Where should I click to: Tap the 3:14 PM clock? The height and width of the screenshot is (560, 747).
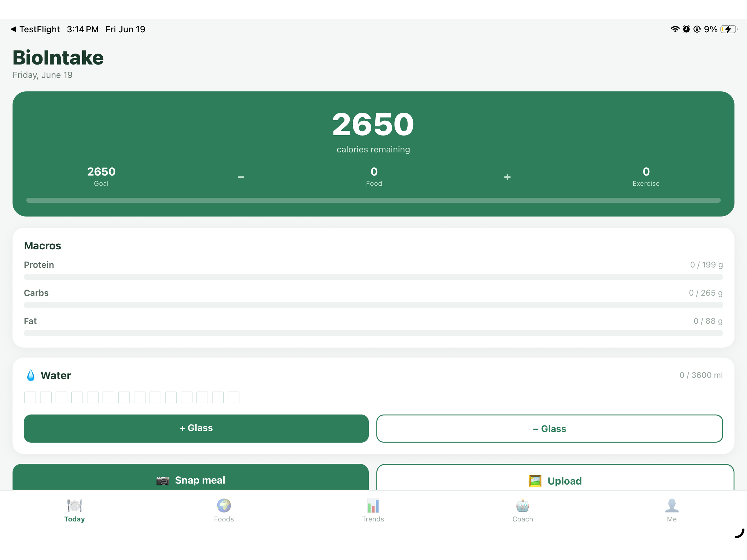(83, 29)
